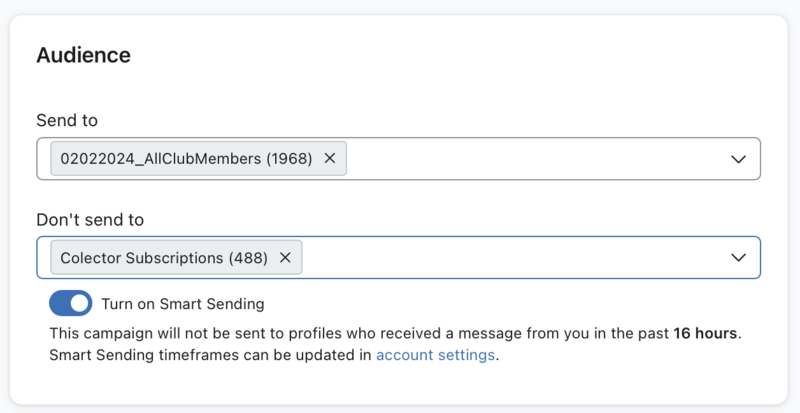This screenshot has width=800, height=413.
Task: Click the Send to field label
Action: [67, 120]
